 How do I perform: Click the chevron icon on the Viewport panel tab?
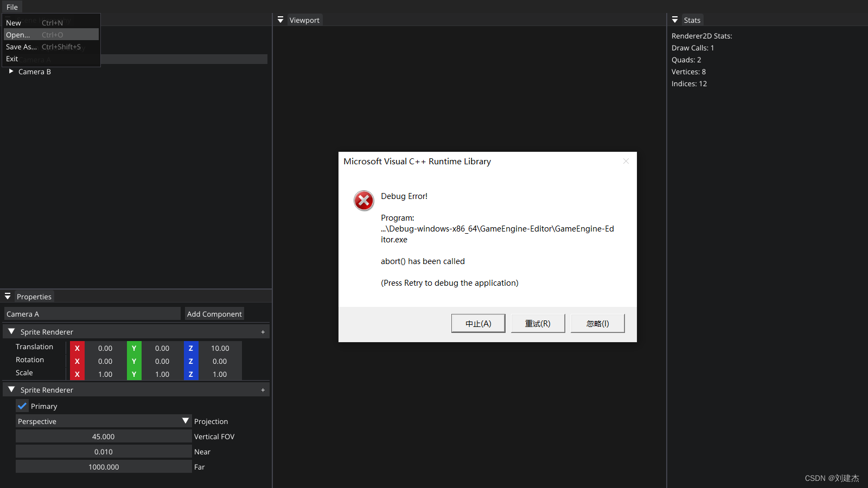280,20
